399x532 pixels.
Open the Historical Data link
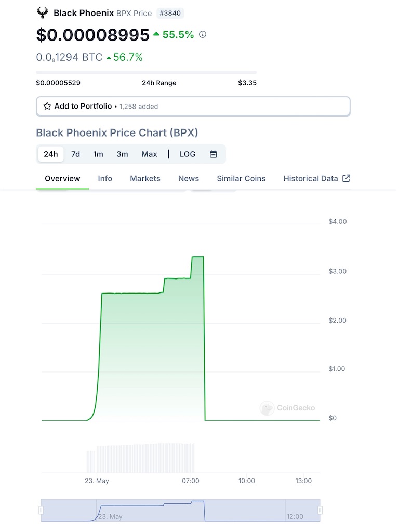tap(311, 178)
